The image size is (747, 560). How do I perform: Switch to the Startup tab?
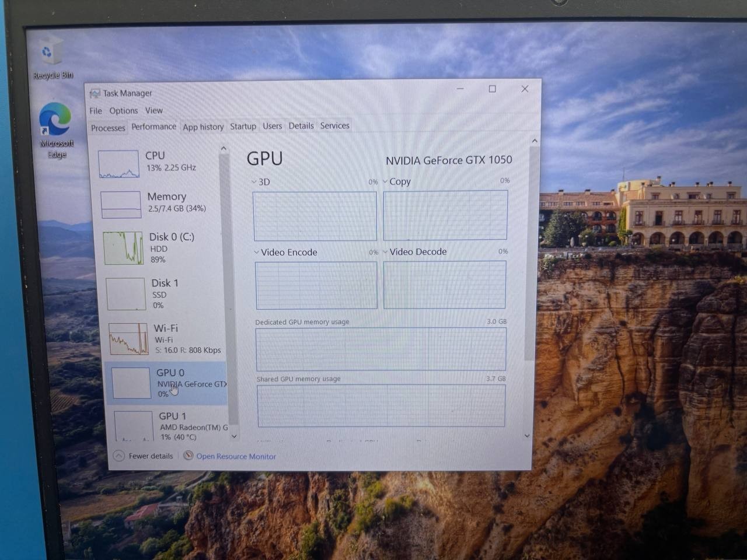(x=243, y=126)
